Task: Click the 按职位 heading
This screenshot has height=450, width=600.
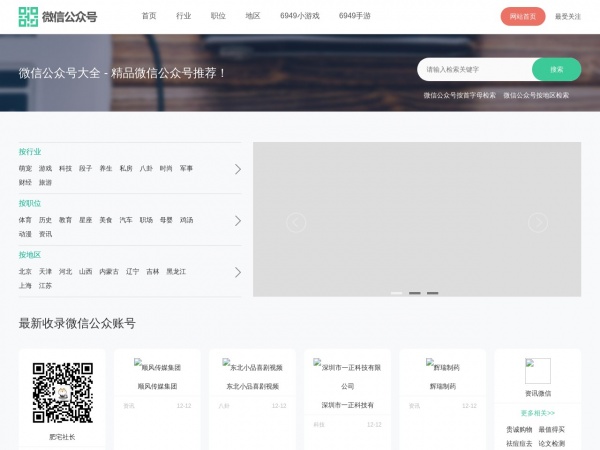Action: click(x=30, y=203)
